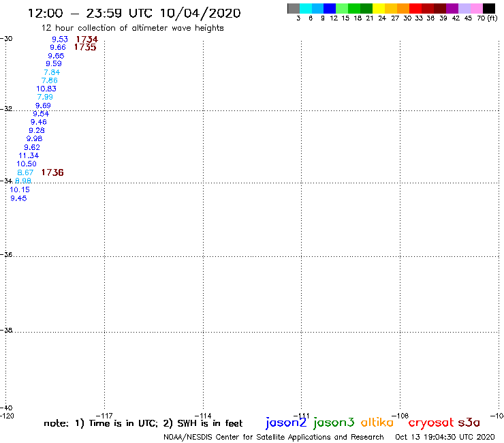Click the lavender legend swatch
Viewport: 504px width, 443px height.
[464, 8]
